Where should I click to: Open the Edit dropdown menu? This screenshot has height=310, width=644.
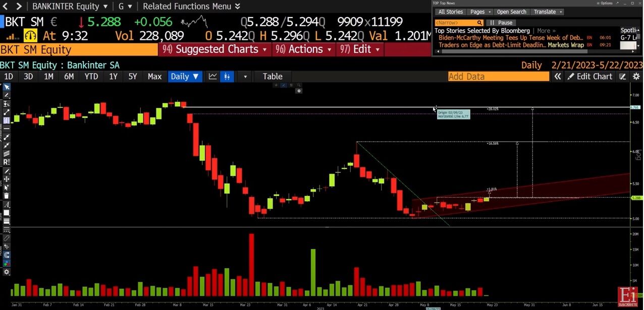click(x=360, y=49)
